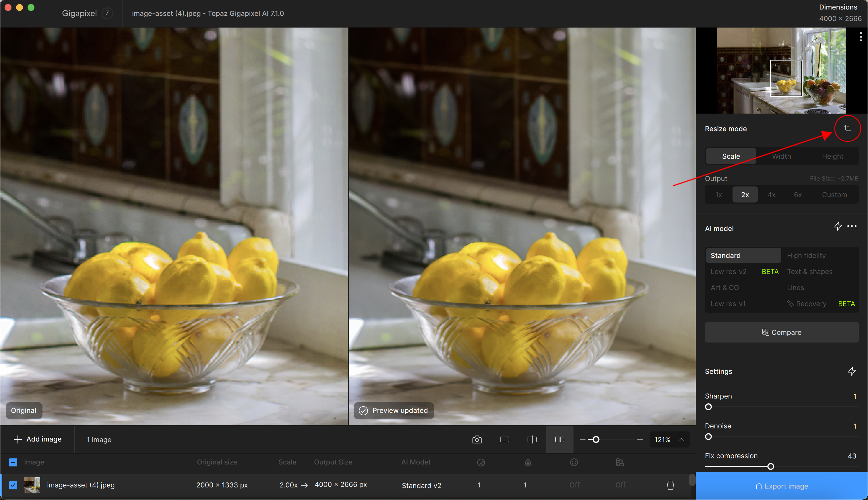Viewport: 868px width, 500px height.
Task: Delete image-asset (4).jpeg with trash icon
Action: 670,485
